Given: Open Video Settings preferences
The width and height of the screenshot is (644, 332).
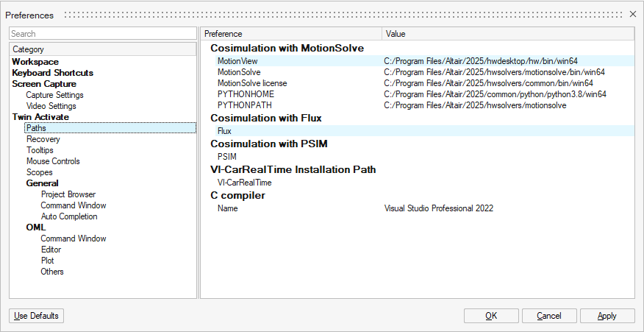Looking at the screenshot, I should pyautogui.click(x=51, y=106).
